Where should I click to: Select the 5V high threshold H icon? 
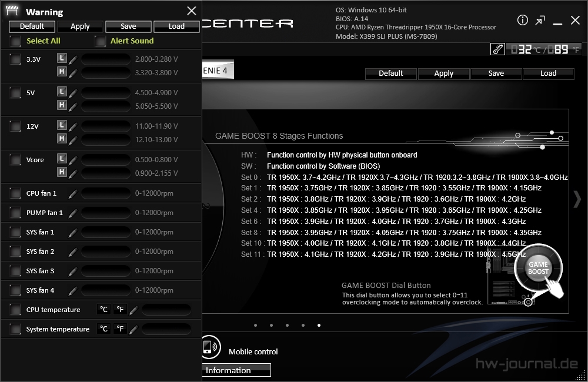[62, 105]
